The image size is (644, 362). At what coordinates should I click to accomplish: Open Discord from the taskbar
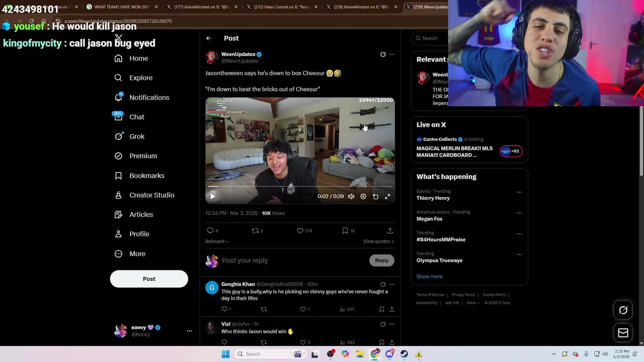[389, 354]
